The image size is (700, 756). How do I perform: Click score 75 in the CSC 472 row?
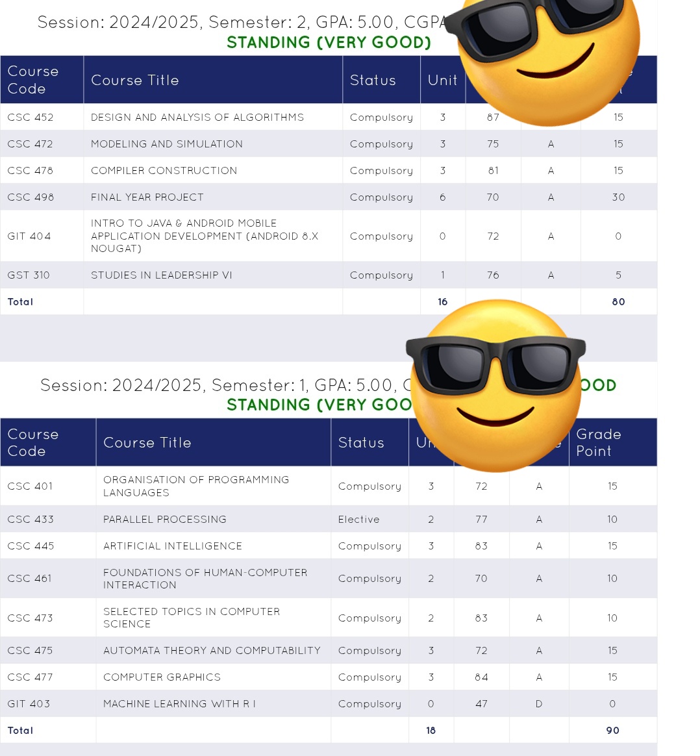click(493, 144)
